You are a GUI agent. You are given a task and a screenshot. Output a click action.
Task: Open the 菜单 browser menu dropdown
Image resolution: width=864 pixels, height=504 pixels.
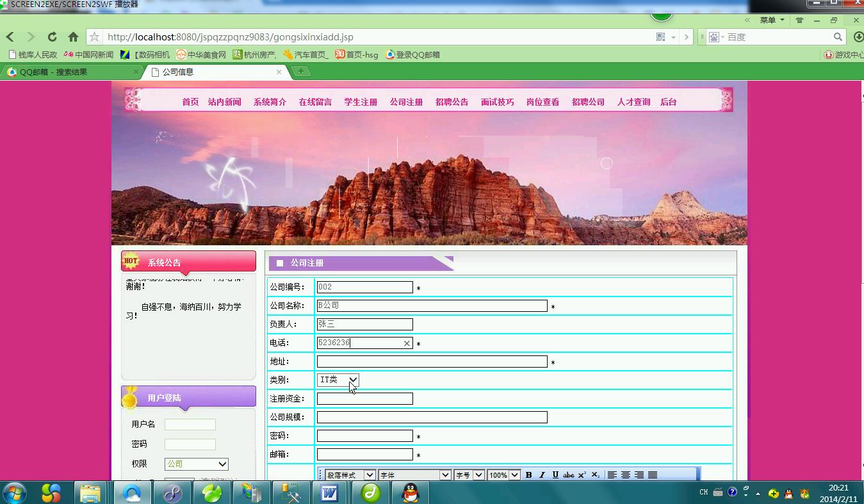pos(772,20)
